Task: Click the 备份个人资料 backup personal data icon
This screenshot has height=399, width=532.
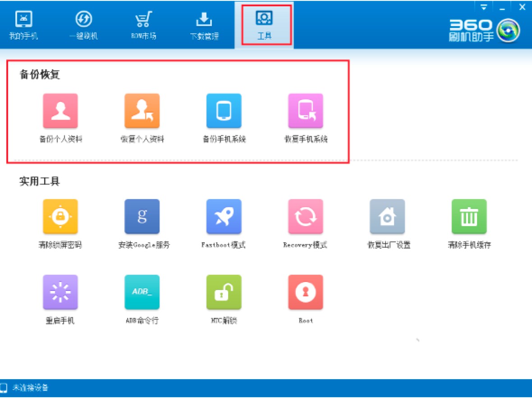Action: click(60, 111)
